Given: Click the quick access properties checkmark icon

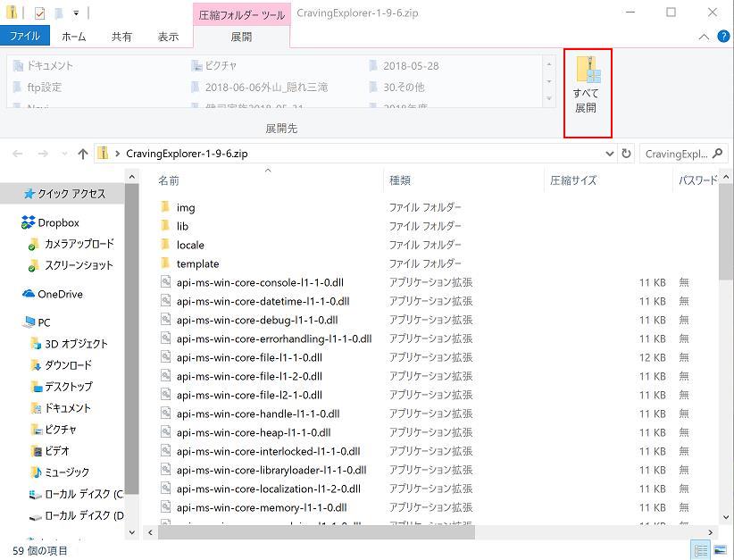Looking at the screenshot, I should point(40,13).
